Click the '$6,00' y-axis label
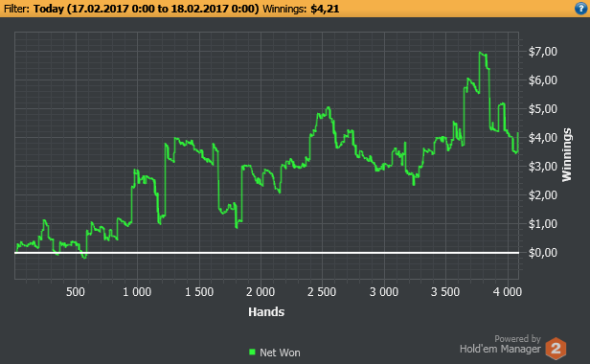This screenshot has width=590, height=364. (542, 80)
